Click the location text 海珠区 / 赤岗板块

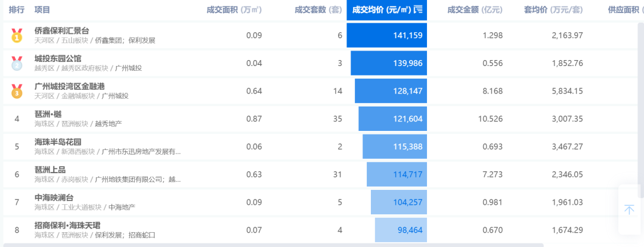point(61,179)
